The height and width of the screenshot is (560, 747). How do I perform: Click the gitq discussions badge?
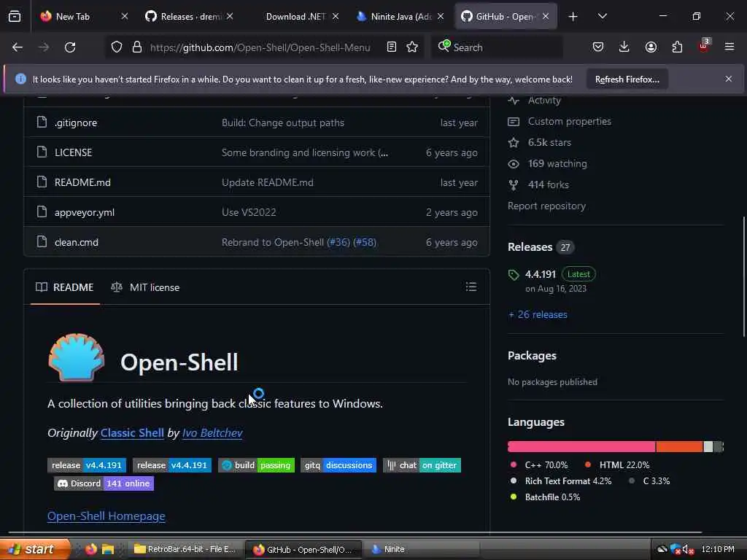tap(338, 465)
